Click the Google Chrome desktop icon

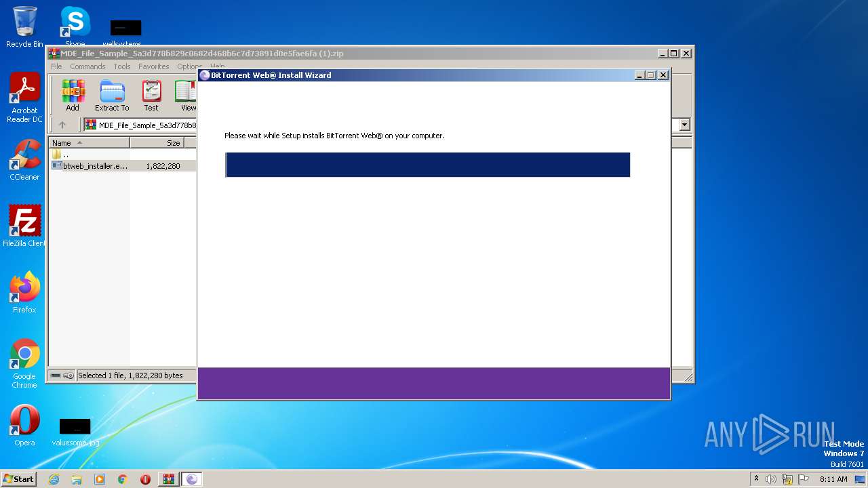24,364
